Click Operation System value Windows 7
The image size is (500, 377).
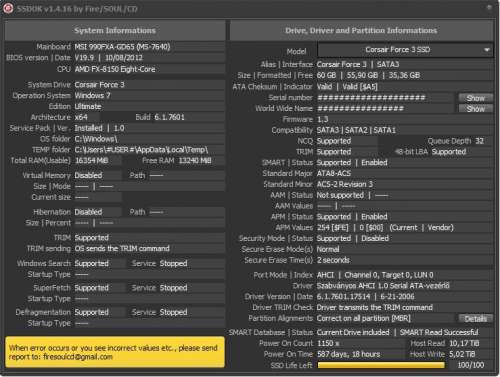92,96
